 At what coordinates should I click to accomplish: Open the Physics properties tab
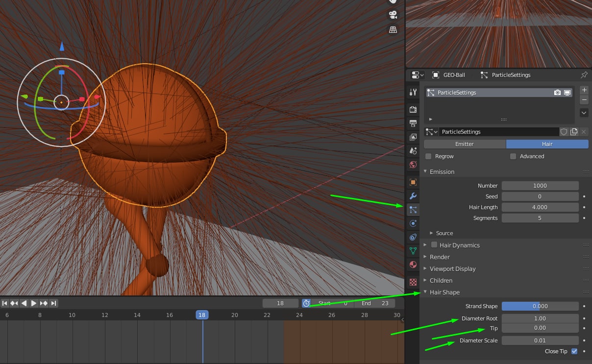point(413,223)
